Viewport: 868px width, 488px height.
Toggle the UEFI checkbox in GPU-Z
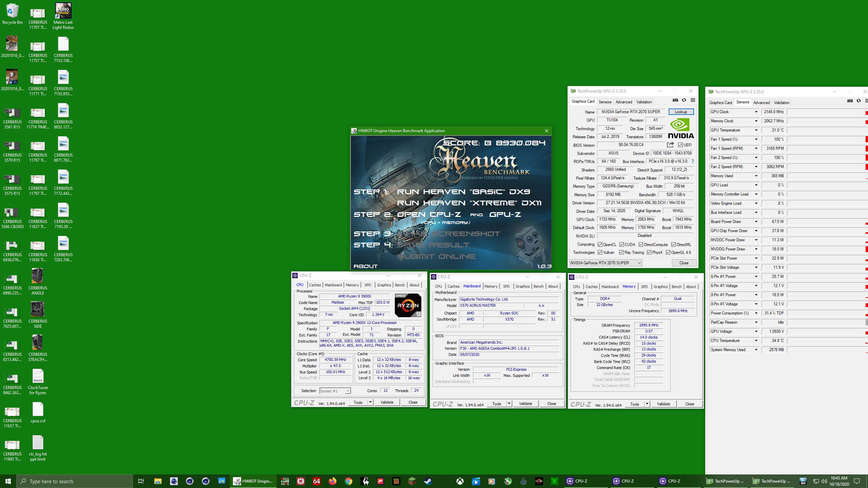[680, 145]
